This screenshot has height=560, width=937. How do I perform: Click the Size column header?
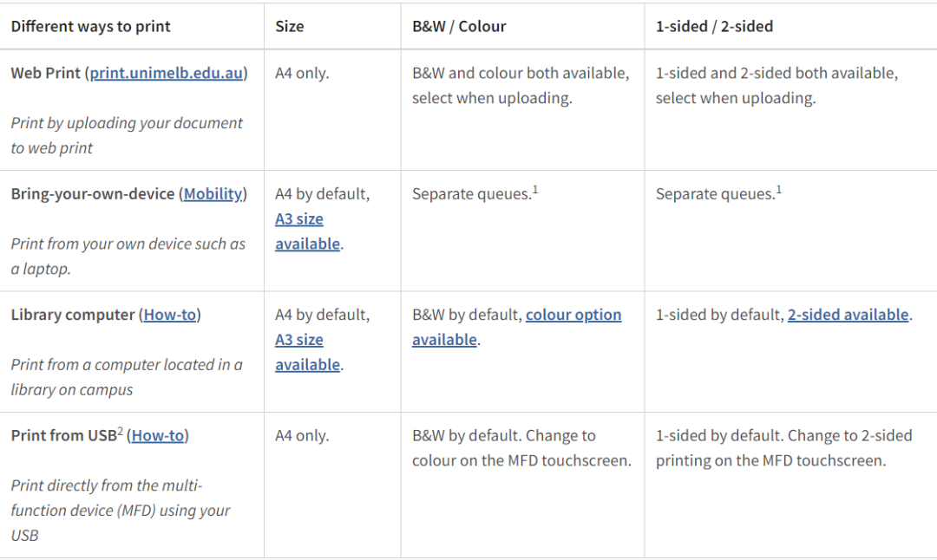[289, 26]
